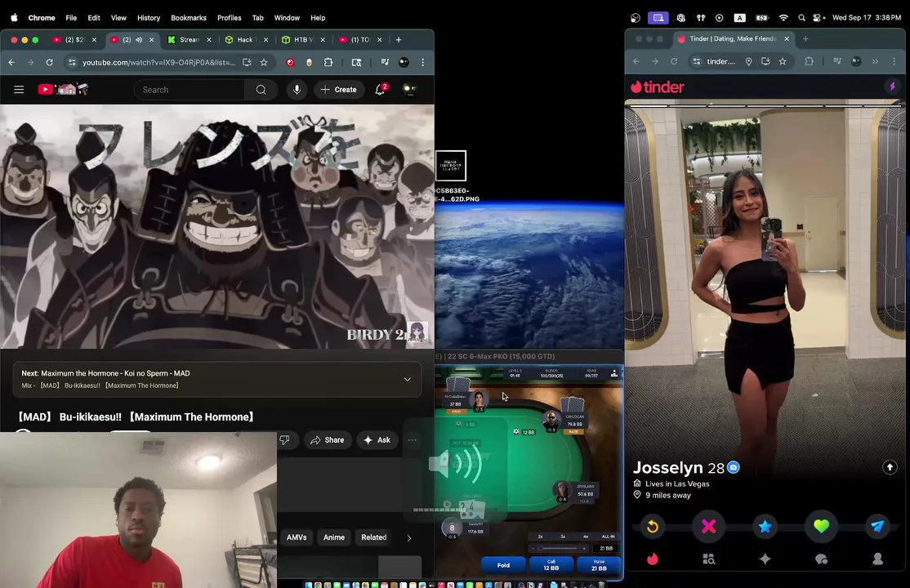The image size is (910, 588).
Task: Click the location pin in Tinder address bar
Action: (x=748, y=61)
